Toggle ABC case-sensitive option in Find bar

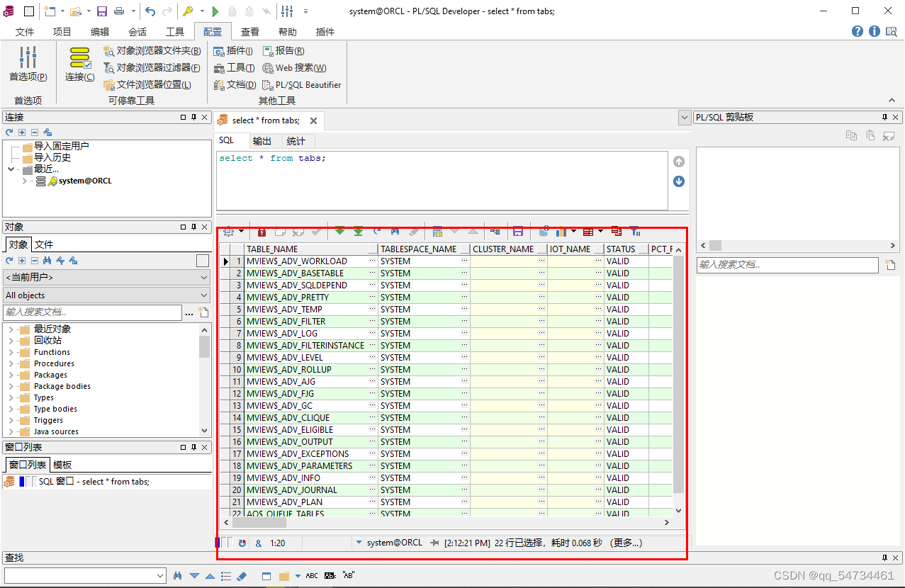[312, 576]
